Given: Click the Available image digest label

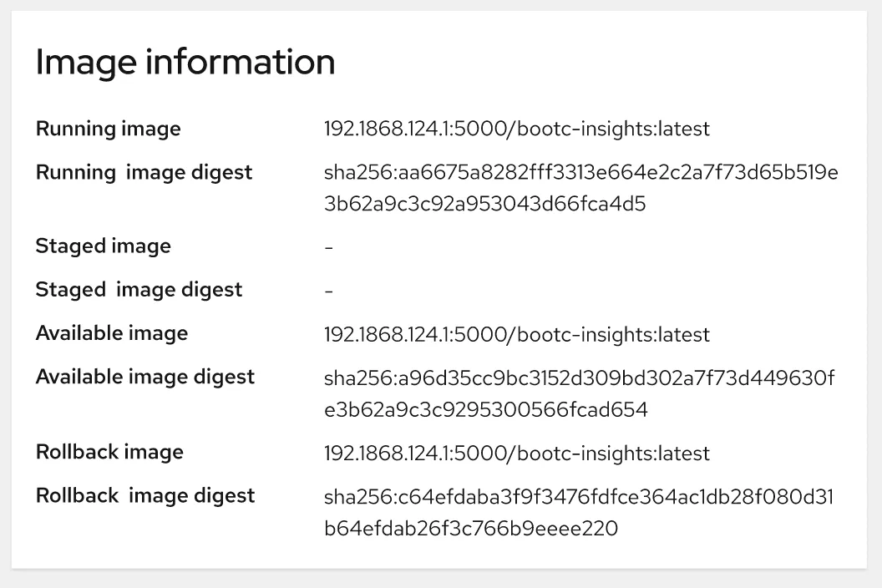Looking at the screenshot, I should point(144,377).
